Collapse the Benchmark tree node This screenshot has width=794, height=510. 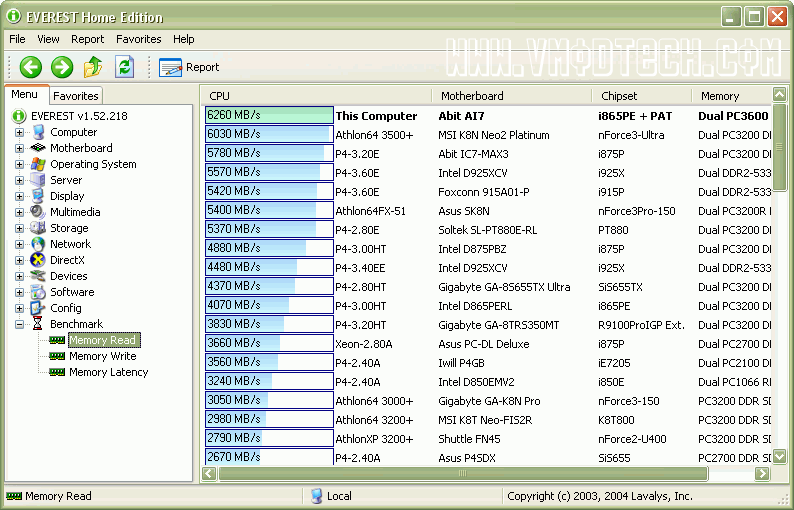coord(19,324)
